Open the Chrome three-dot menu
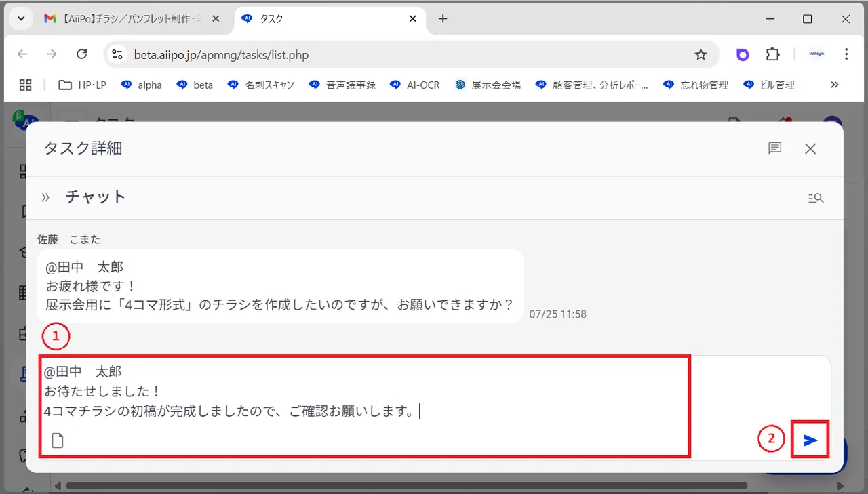Screen dimensions: 868x494 point(846,54)
